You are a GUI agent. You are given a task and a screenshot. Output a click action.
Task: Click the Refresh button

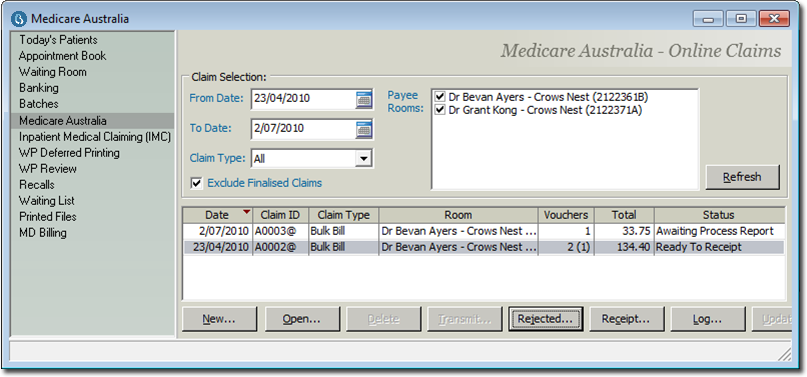coord(742,177)
